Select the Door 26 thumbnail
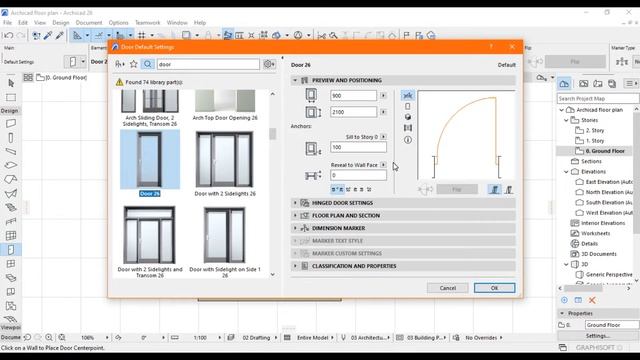640x360 pixels. point(150,160)
